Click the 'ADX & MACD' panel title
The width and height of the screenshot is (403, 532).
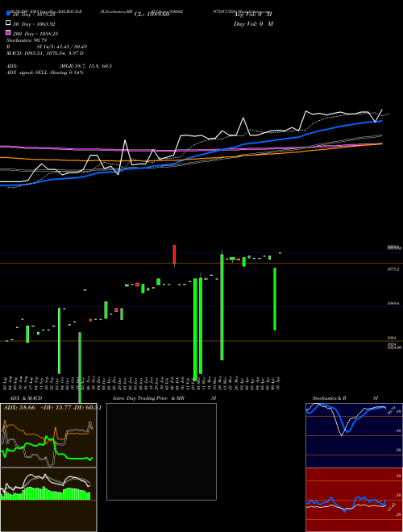coord(26,398)
